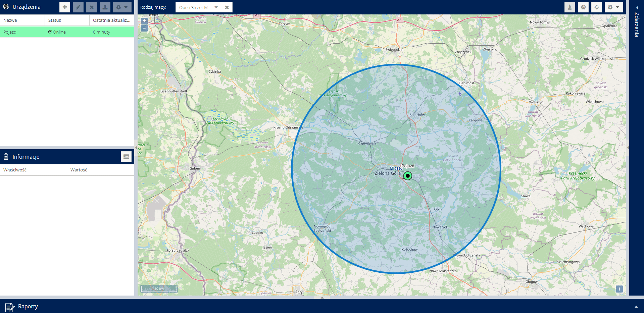The height and width of the screenshot is (313, 644).
Task: Open the map toolbar gear settings menu
Action: (x=614, y=7)
